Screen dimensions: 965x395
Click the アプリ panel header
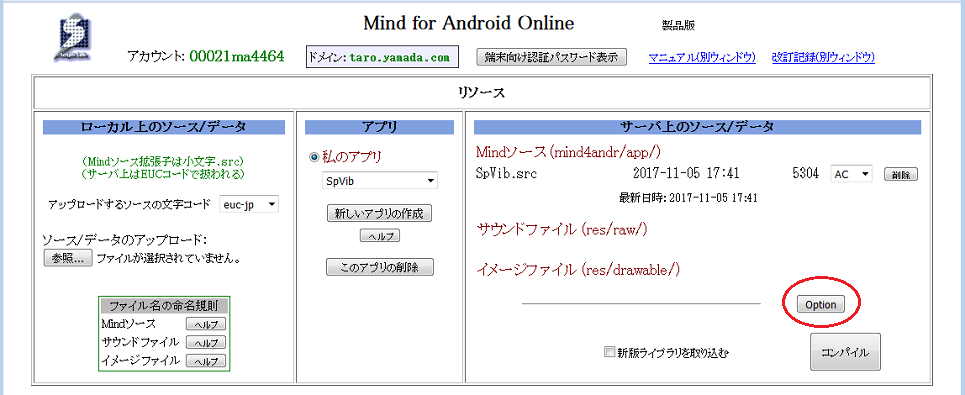(x=379, y=127)
